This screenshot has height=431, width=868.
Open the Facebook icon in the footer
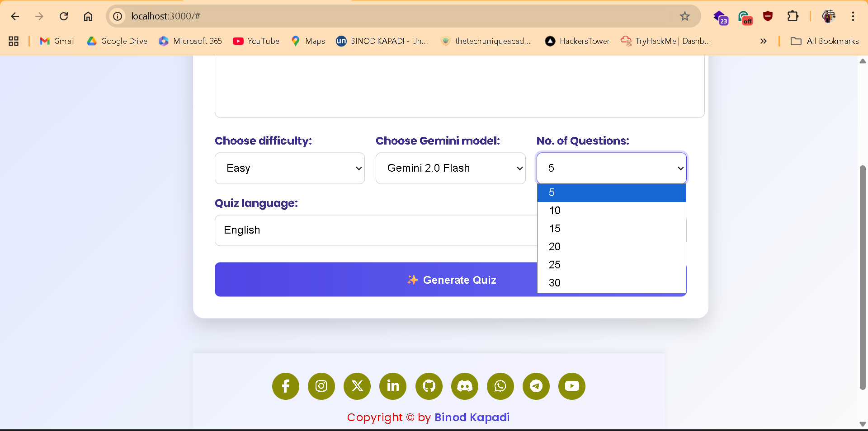[x=285, y=386]
